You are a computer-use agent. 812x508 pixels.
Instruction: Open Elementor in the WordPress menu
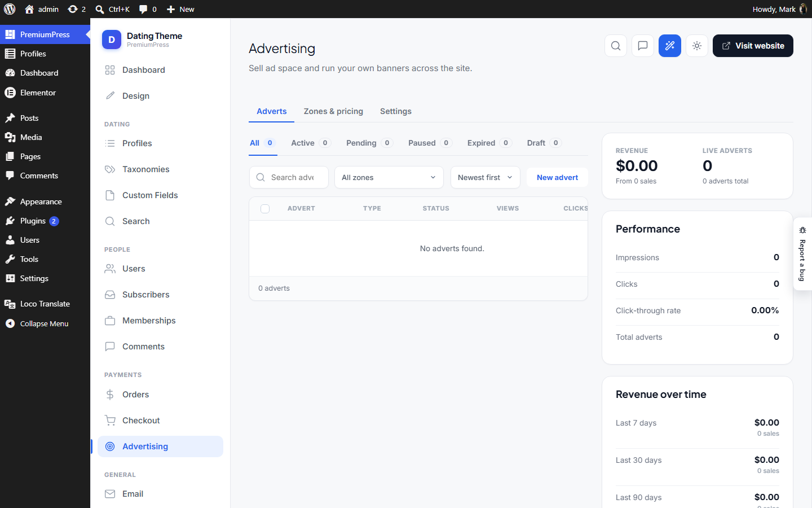(45, 93)
